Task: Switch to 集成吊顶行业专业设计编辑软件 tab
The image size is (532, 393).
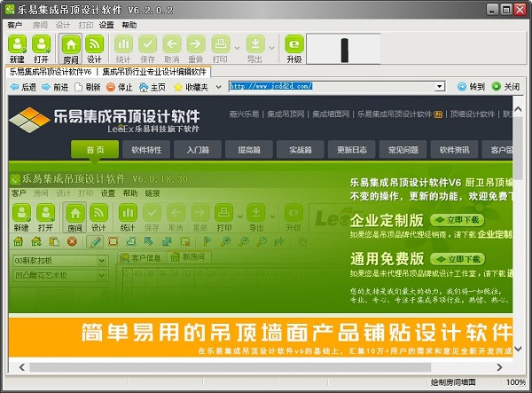Action: click(153, 71)
